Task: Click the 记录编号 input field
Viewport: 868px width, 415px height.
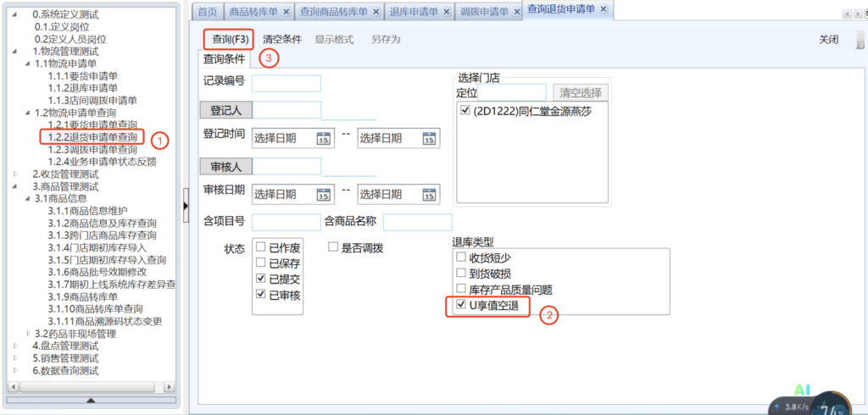Action: [286, 83]
